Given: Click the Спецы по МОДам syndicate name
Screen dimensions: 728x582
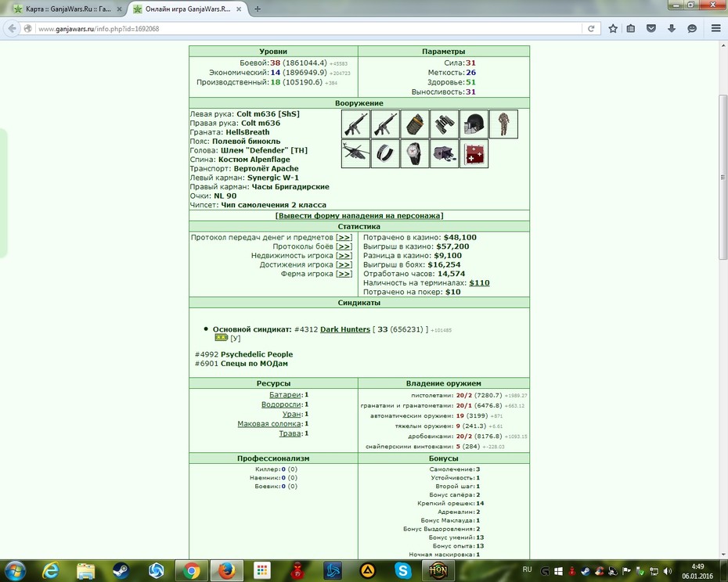Looking at the screenshot, I should point(254,364).
